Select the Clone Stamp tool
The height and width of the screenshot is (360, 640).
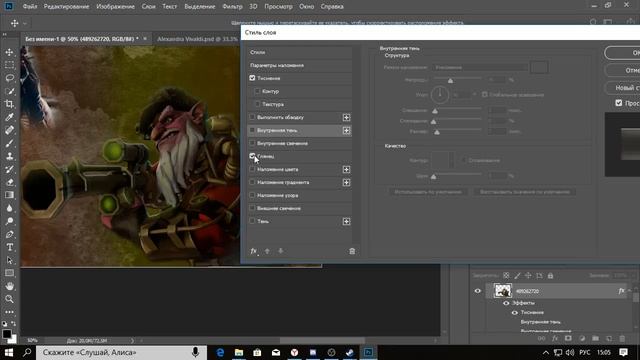pos(9,156)
